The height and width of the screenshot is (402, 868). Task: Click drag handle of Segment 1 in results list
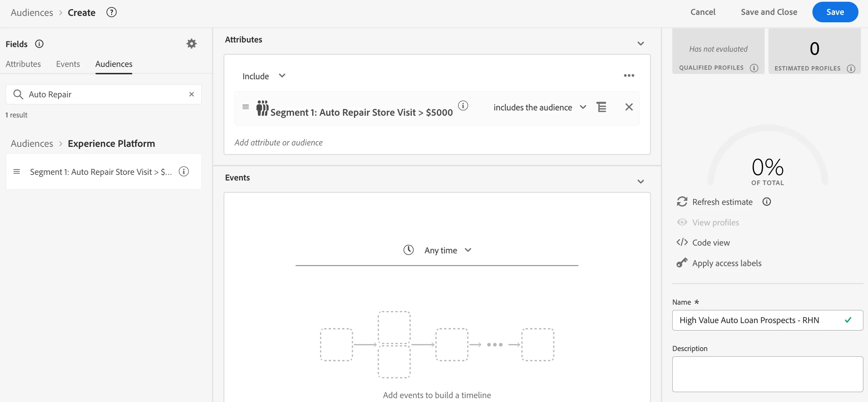point(17,172)
